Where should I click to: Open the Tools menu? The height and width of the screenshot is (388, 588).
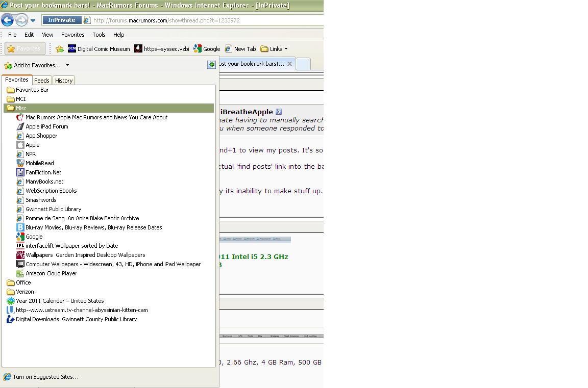coord(99,35)
